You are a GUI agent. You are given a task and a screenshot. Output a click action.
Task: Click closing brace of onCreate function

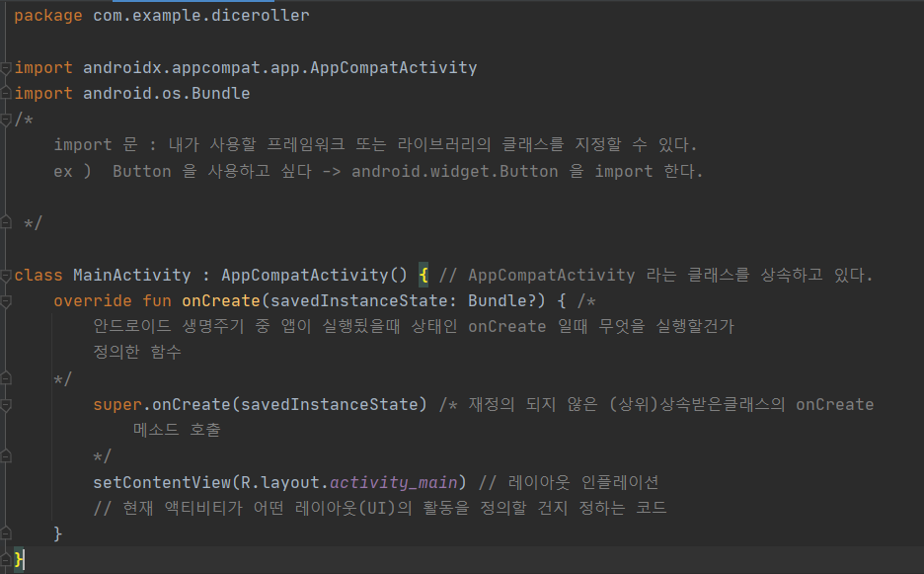pos(57,533)
